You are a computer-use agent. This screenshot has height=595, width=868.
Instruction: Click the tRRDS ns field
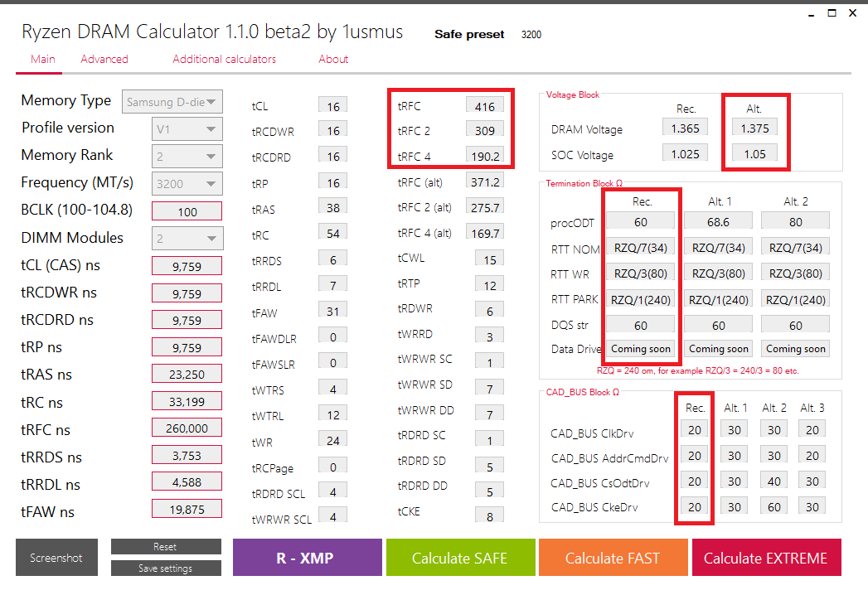point(187,455)
